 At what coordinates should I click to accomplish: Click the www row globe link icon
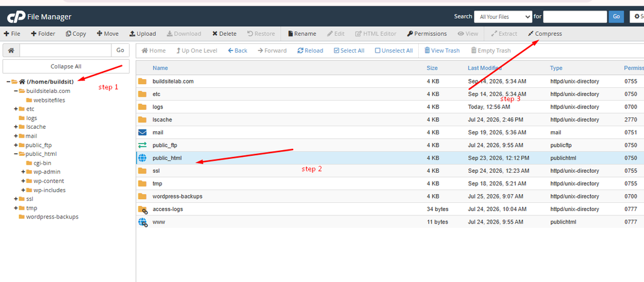pos(143,222)
